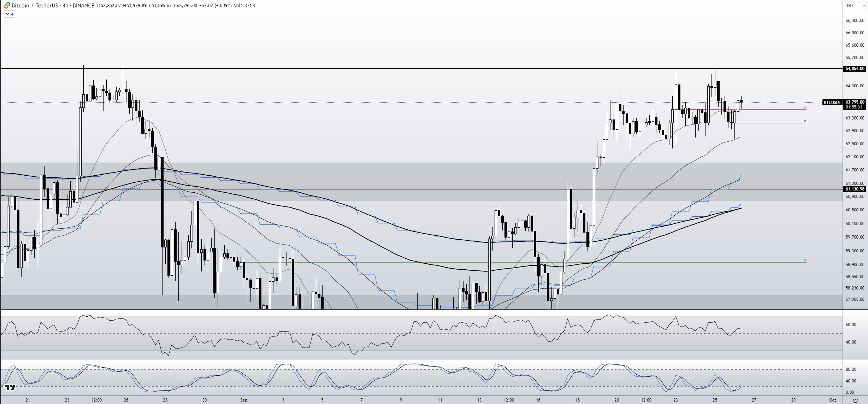Click the Bitcoin coin logo icon

point(6,5)
